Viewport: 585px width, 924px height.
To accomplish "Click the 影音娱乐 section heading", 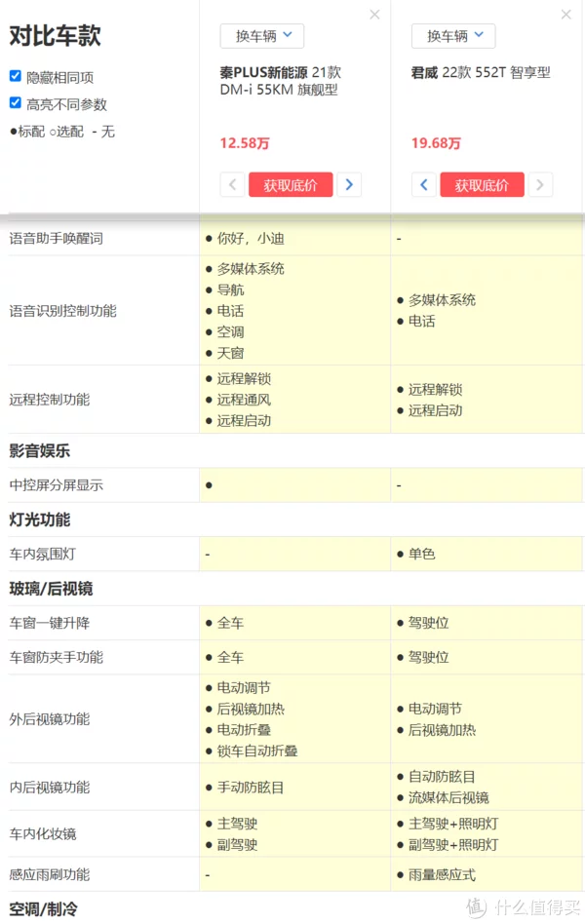I will tap(40, 451).
